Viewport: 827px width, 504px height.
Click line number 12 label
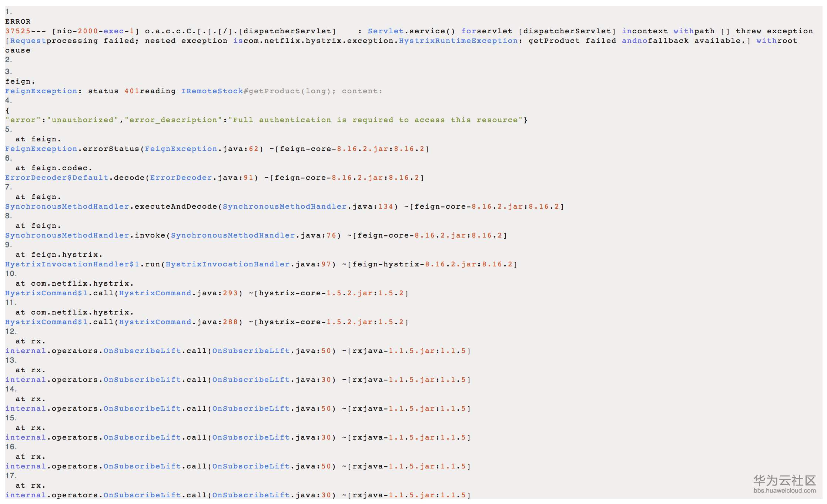(x=11, y=332)
